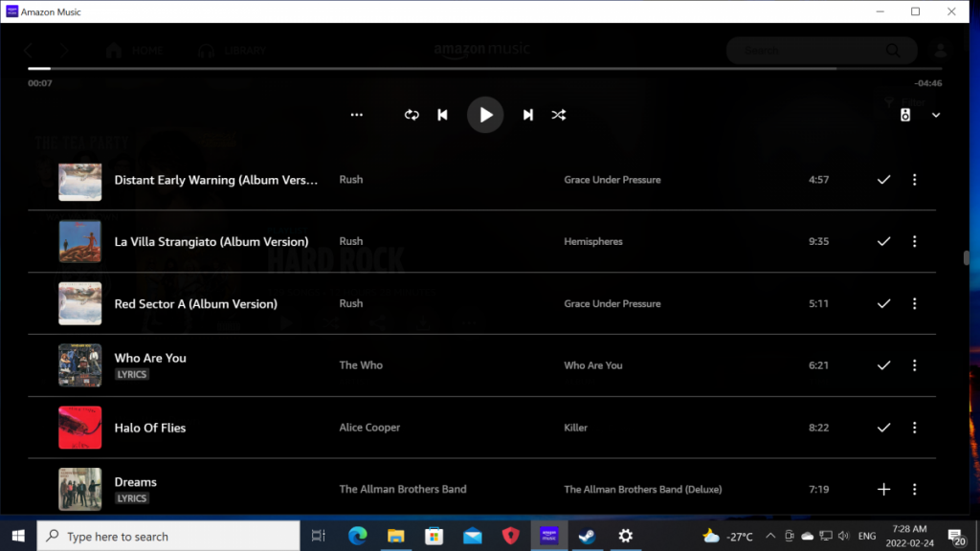This screenshot has width=980, height=551.
Task: Open File Explorer from the taskbar
Action: (x=395, y=536)
